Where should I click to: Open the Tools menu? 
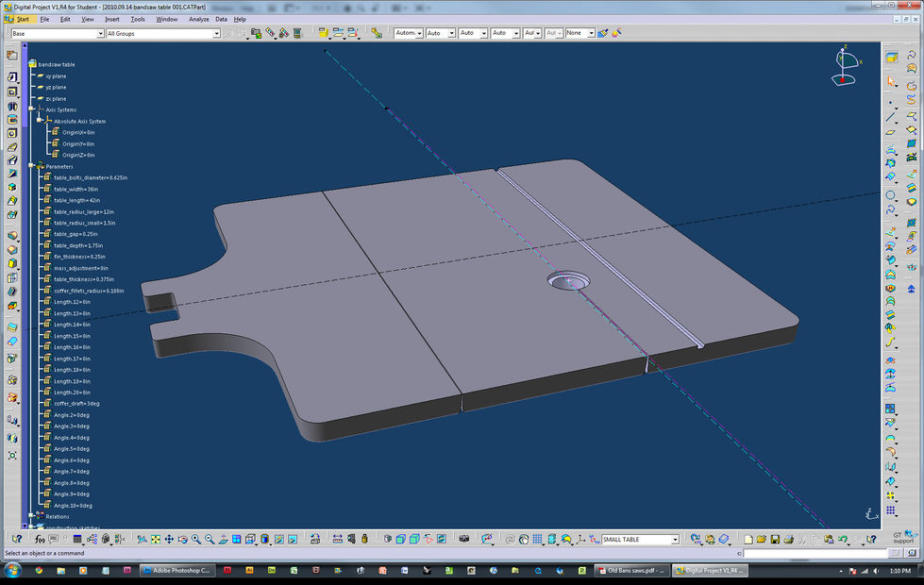pyautogui.click(x=138, y=19)
